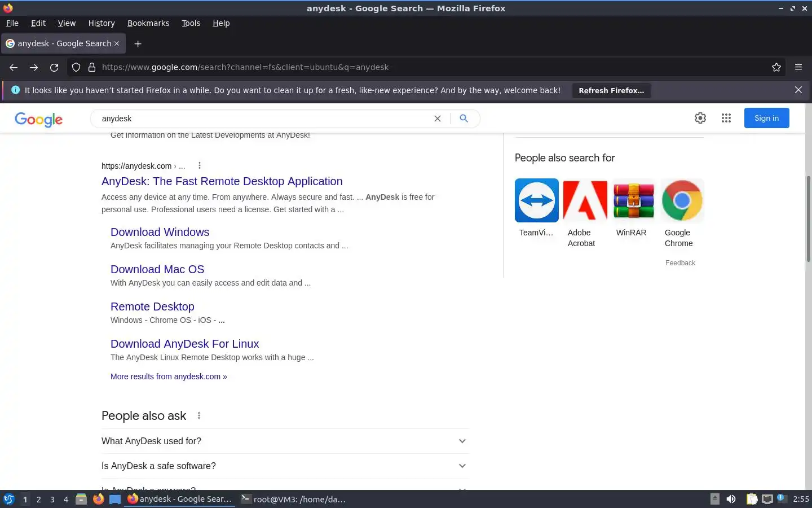Open the Remote Desktop sitelink

(152, 306)
